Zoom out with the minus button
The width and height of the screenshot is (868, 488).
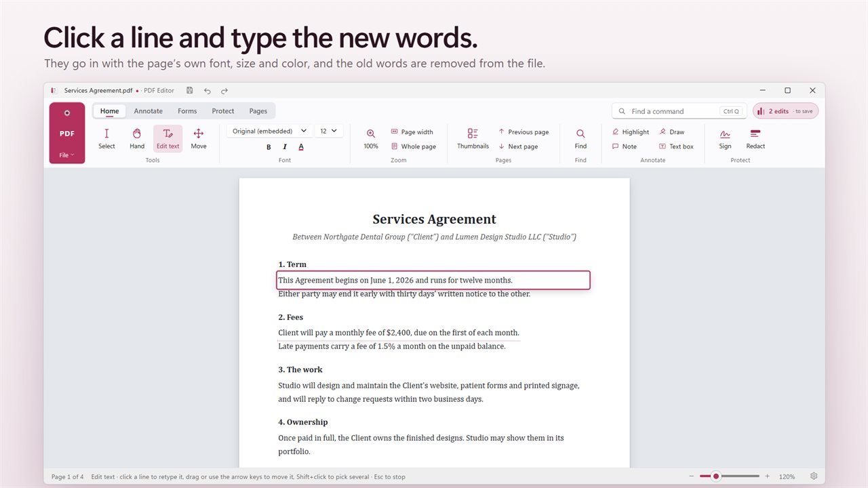tap(691, 476)
